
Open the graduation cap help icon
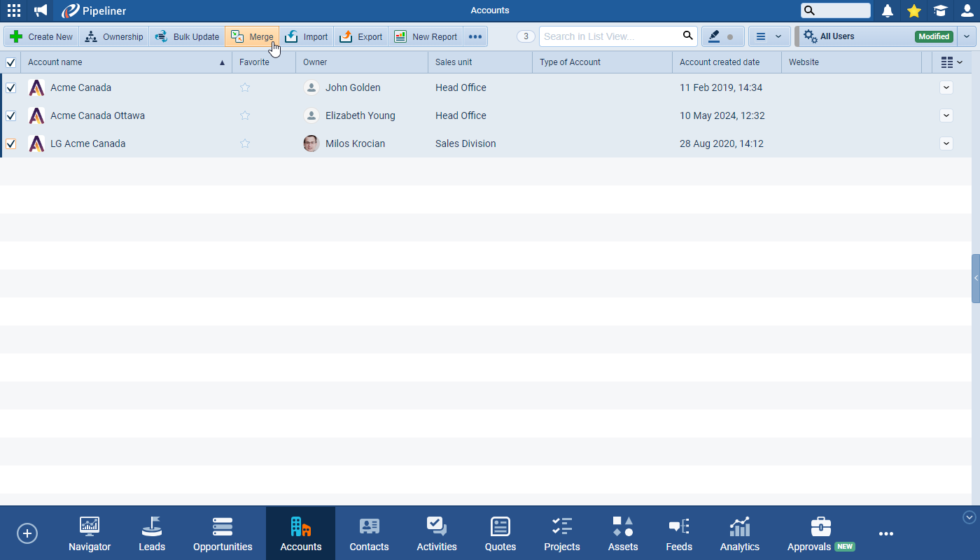point(940,10)
